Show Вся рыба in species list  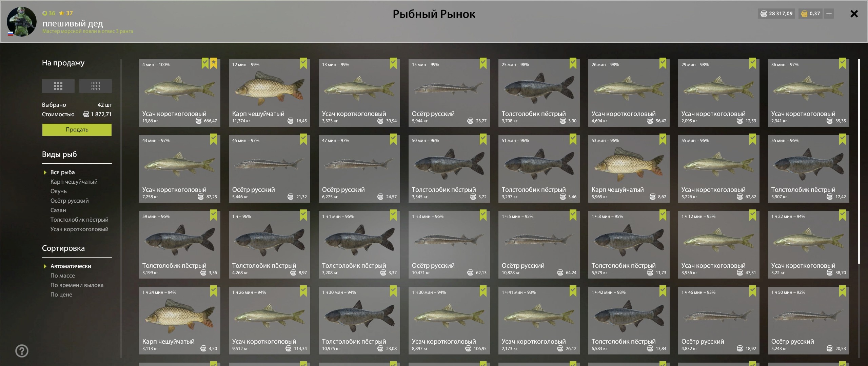[62, 172]
